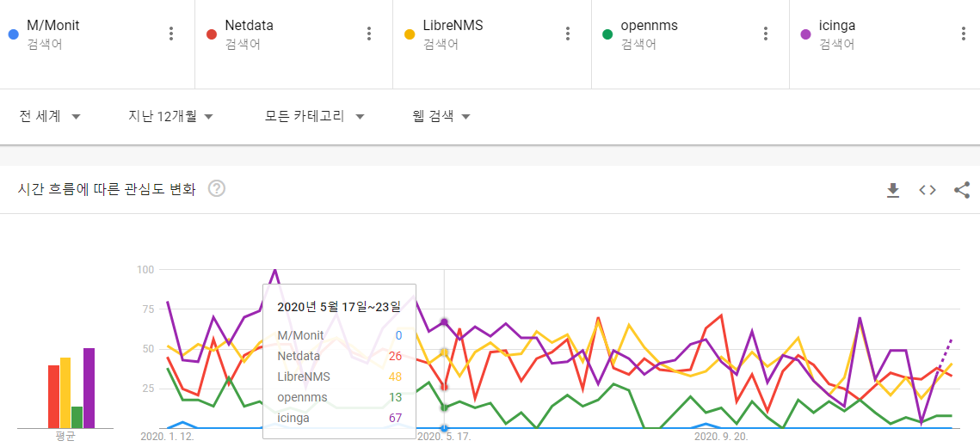
Task: Click the green opennms color dot
Action: [607, 34]
